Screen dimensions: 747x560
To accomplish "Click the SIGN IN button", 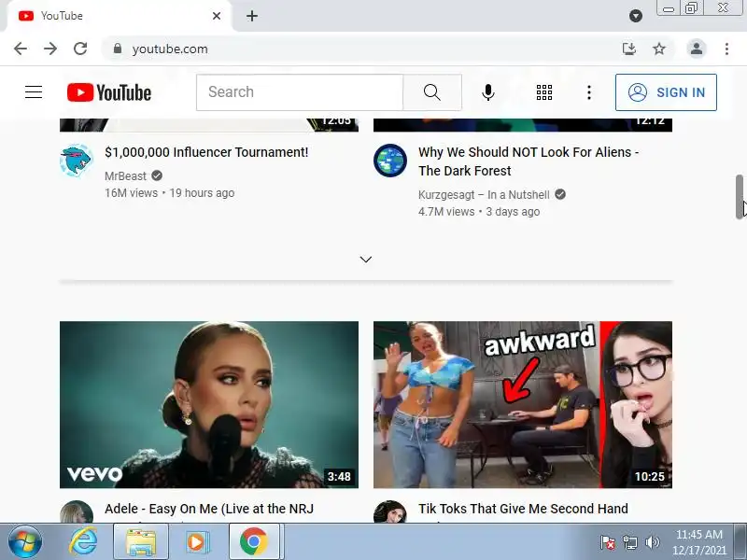I will 666,92.
